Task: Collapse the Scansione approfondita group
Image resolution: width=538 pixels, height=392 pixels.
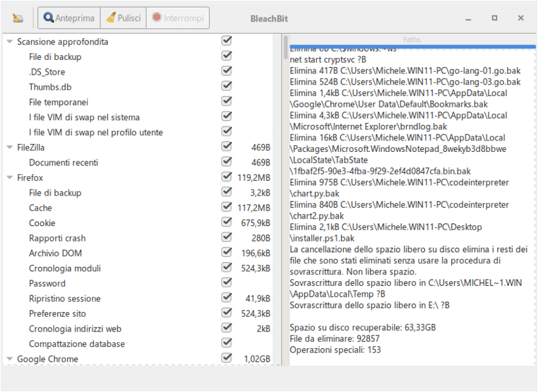Action: [x=9, y=42]
